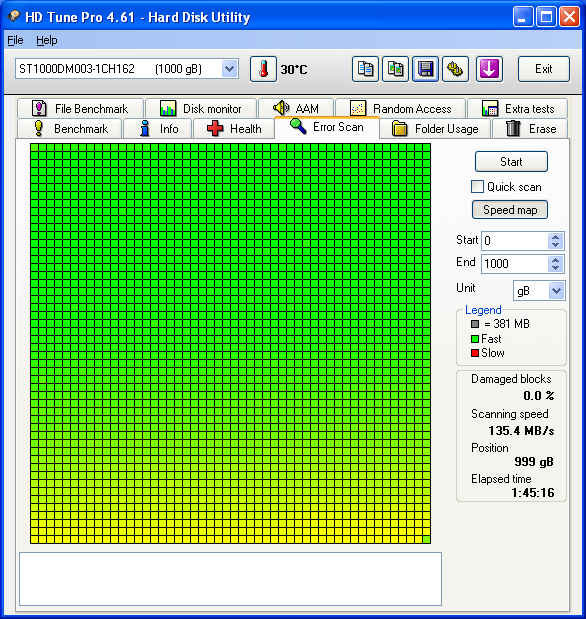
Task: Click the red Slow legend swatch
Action: pos(475,353)
